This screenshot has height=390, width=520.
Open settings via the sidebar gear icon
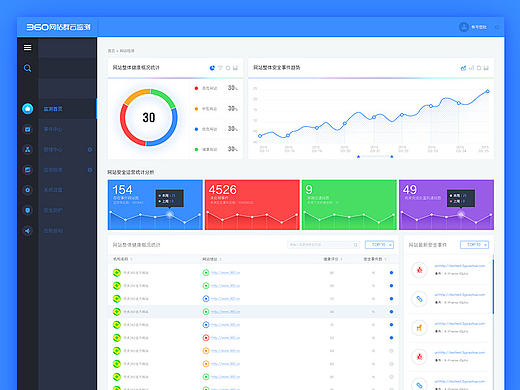coord(28,190)
